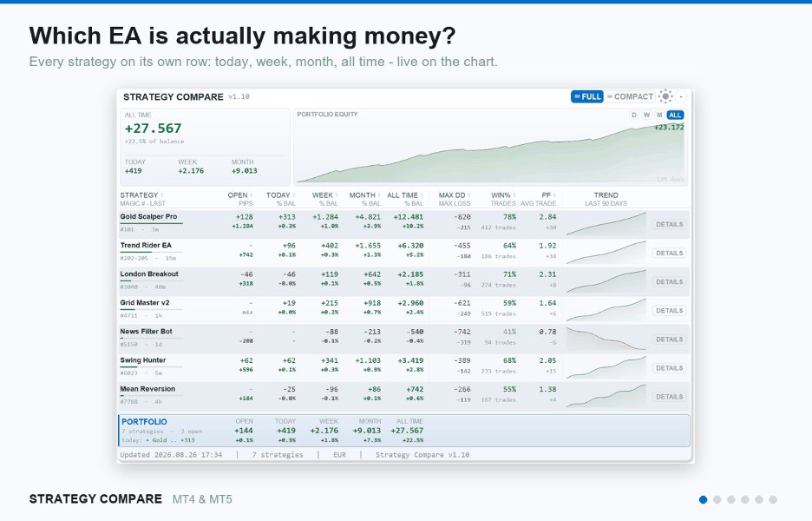Open DETAILS for Grid Master v2
Image resolution: width=812 pixels, height=521 pixels.
click(669, 311)
